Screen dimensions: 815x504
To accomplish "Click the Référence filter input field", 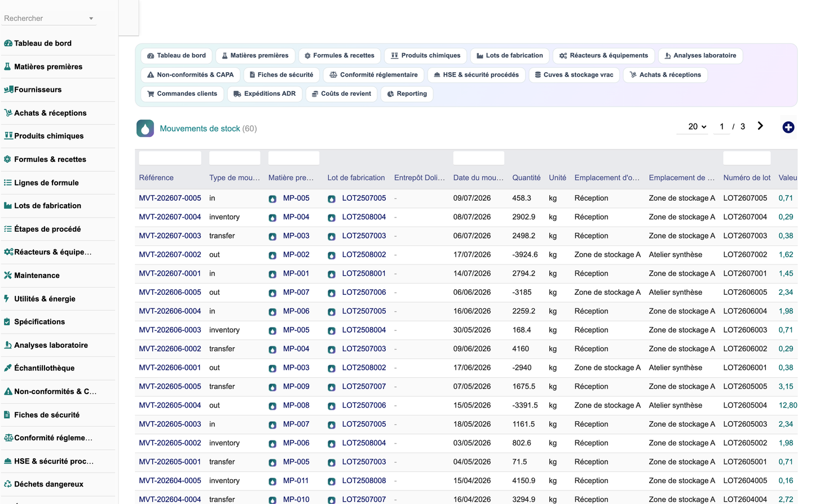I will point(170,158).
